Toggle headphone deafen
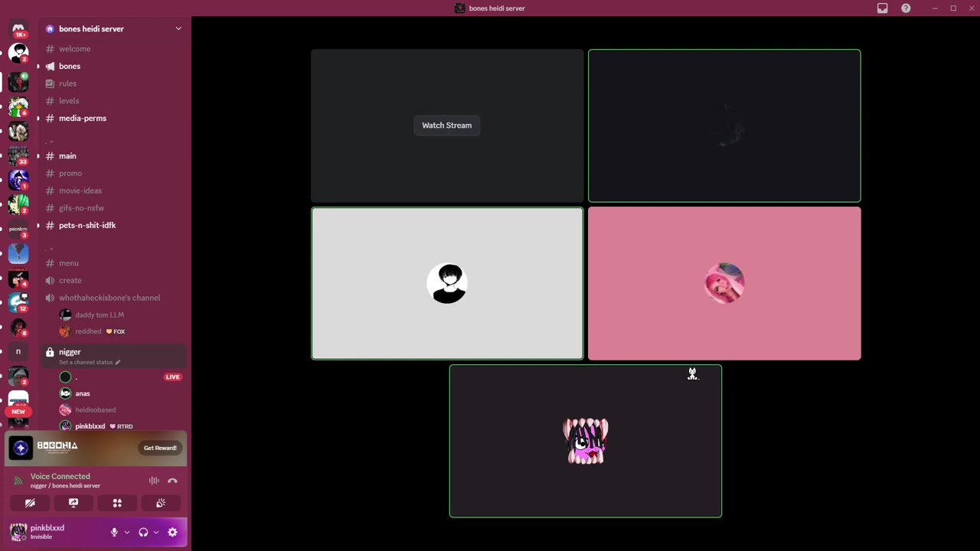This screenshot has height=551, width=980. (x=143, y=532)
